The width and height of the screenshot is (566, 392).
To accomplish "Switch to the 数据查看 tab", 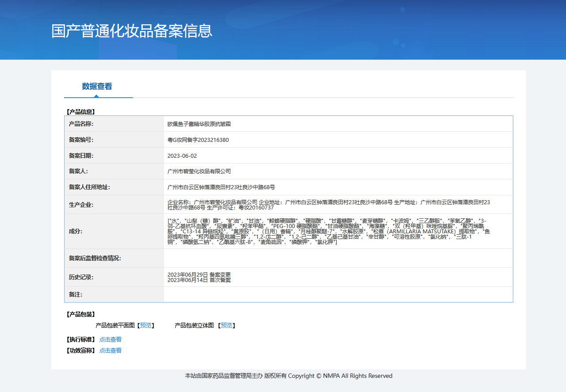I will click(97, 87).
